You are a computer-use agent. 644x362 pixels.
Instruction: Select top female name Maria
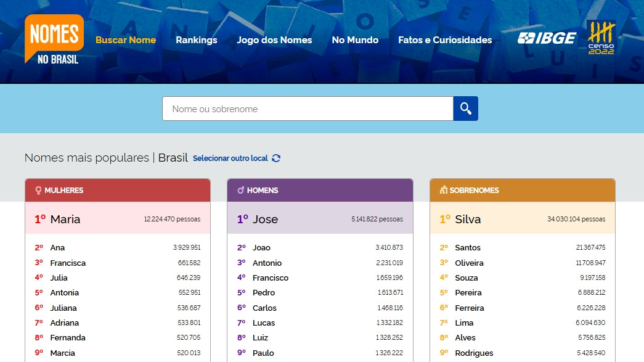[x=65, y=219]
